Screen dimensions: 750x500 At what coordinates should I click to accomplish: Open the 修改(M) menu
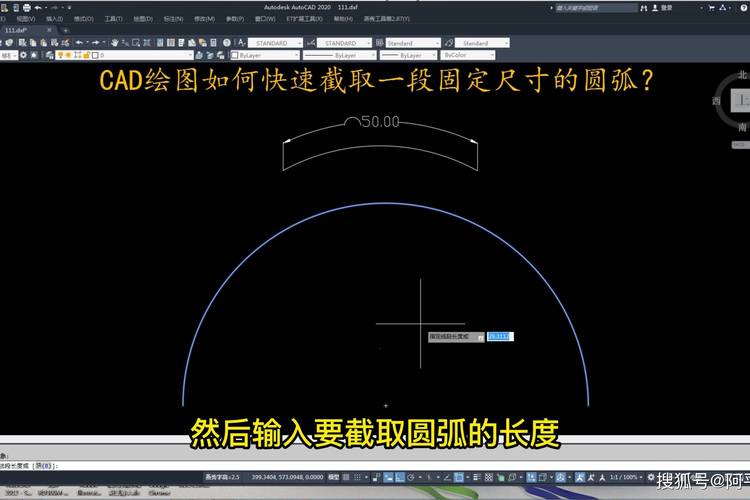click(204, 19)
